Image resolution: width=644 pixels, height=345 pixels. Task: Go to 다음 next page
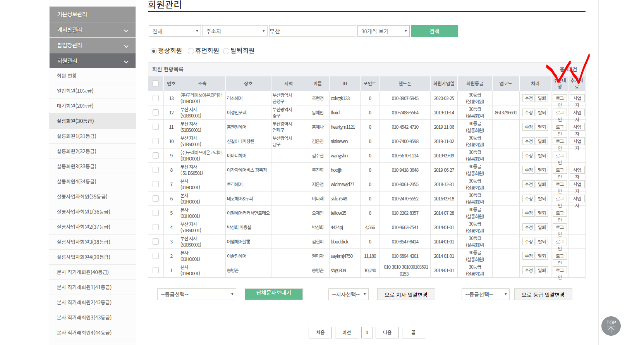tap(387, 332)
